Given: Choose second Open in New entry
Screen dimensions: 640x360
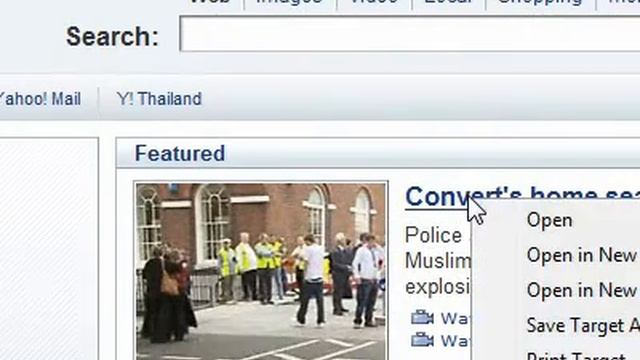Looking at the screenshot, I should click(x=582, y=291).
